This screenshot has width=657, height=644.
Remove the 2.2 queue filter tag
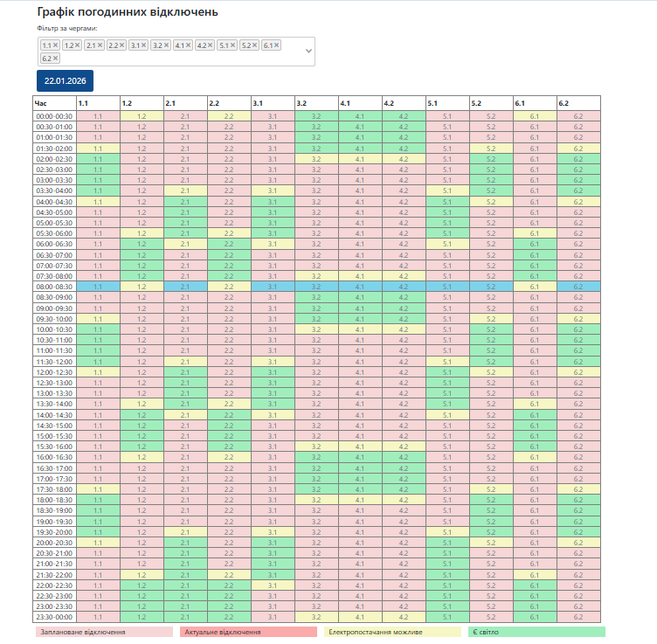point(123,45)
